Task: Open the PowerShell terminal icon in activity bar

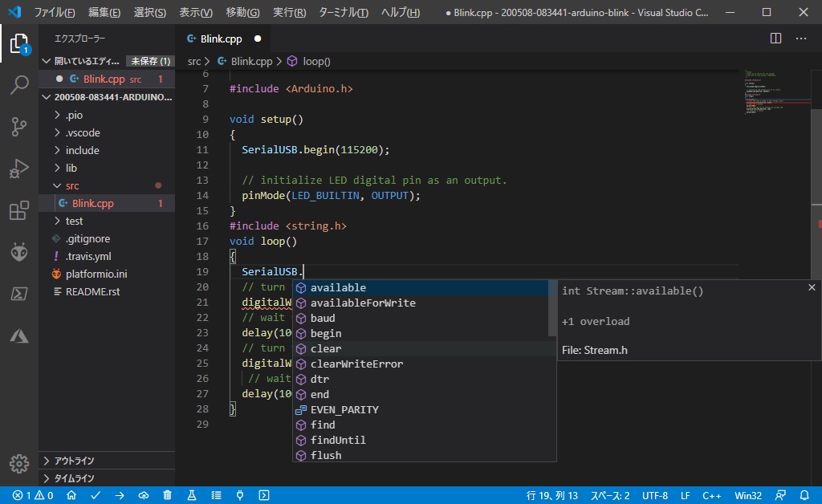Action: click(19, 294)
